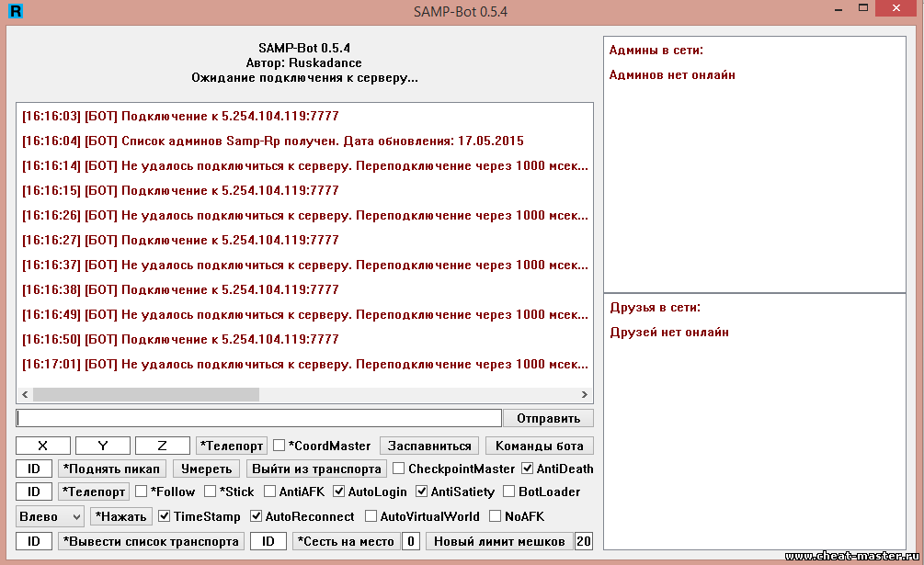Click the *Телепорт button next to Z field

232,446
